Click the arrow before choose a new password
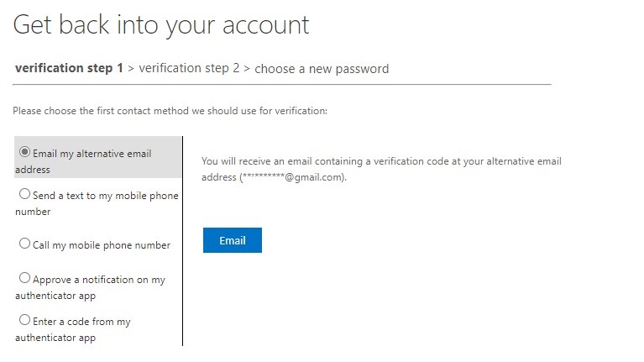 pos(247,69)
